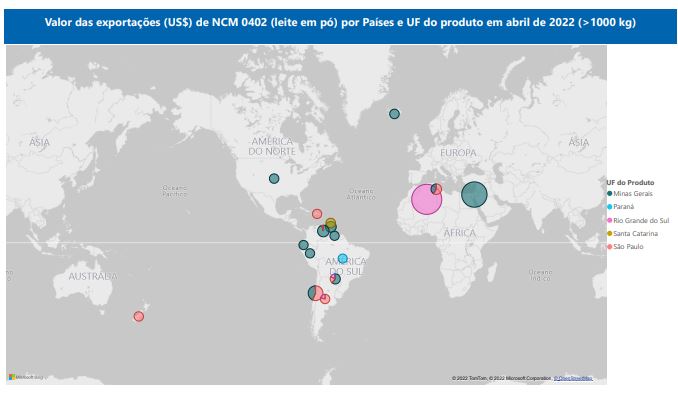
Task: Click the Minas Gerais teal legend swatch
Action: (x=610, y=194)
